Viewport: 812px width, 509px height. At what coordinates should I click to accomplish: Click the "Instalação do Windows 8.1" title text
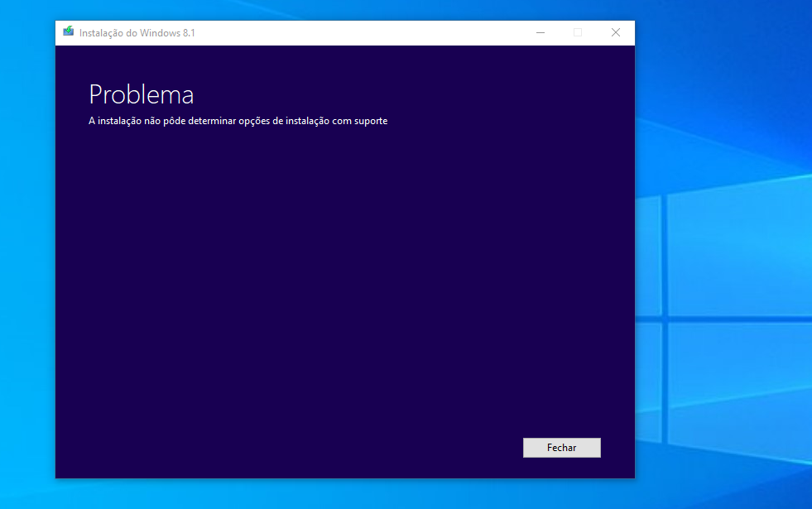[x=137, y=33]
